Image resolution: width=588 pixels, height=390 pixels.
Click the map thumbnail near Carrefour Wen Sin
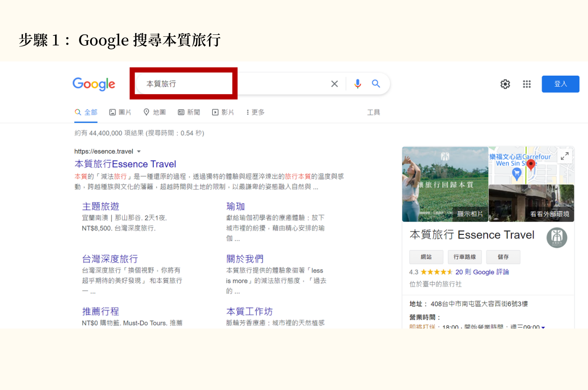(x=531, y=165)
